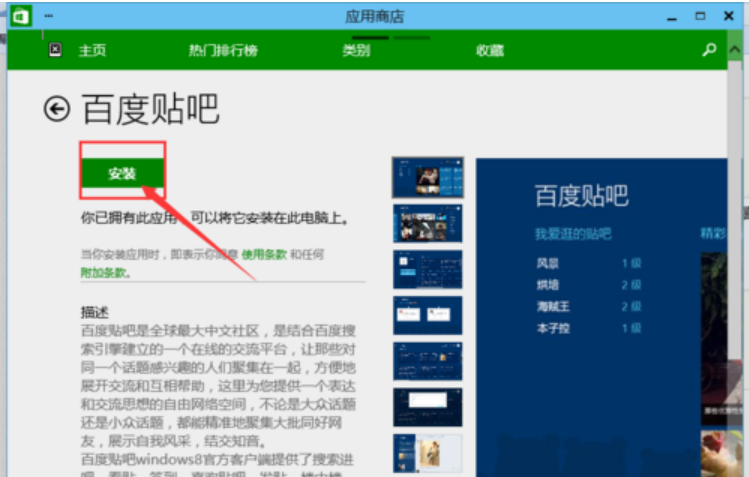
Task: Click 海贼王 in the preview list
Action: [553, 306]
